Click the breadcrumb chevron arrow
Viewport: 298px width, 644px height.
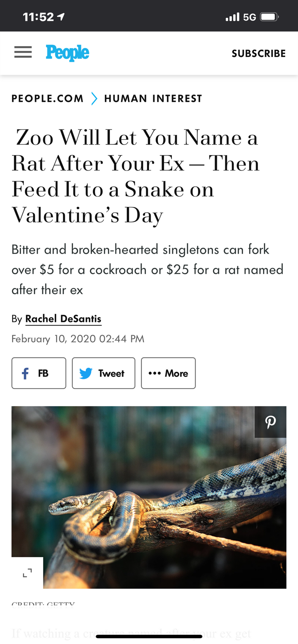94,98
